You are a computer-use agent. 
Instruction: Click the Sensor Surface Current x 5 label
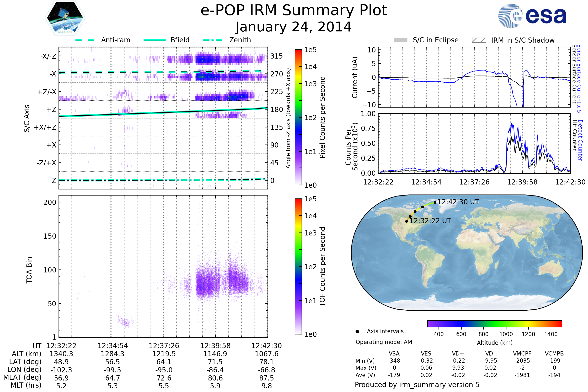(579, 78)
